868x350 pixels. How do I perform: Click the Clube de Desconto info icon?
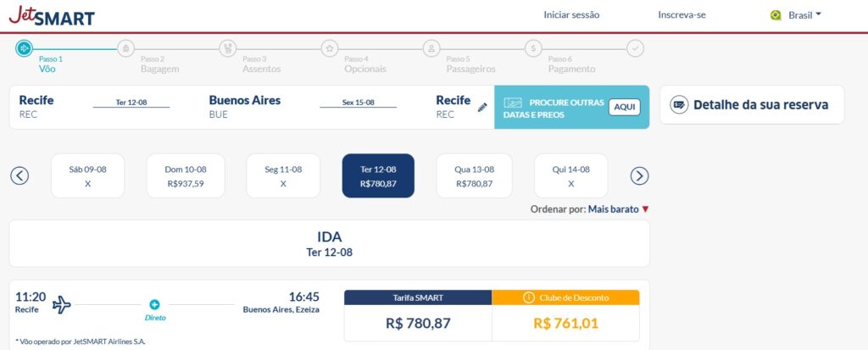tap(529, 297)
